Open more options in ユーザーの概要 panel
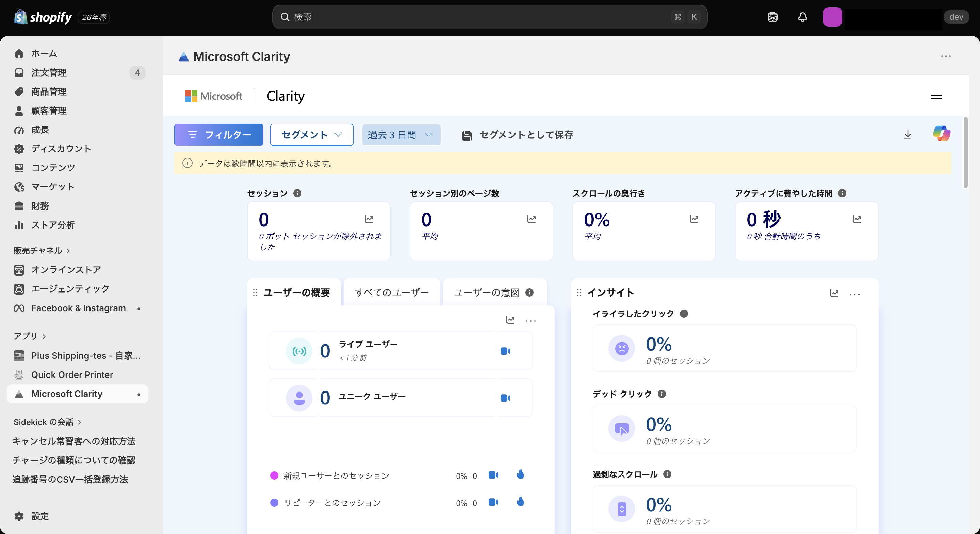 pyautogui.click(x=531, y=321)
